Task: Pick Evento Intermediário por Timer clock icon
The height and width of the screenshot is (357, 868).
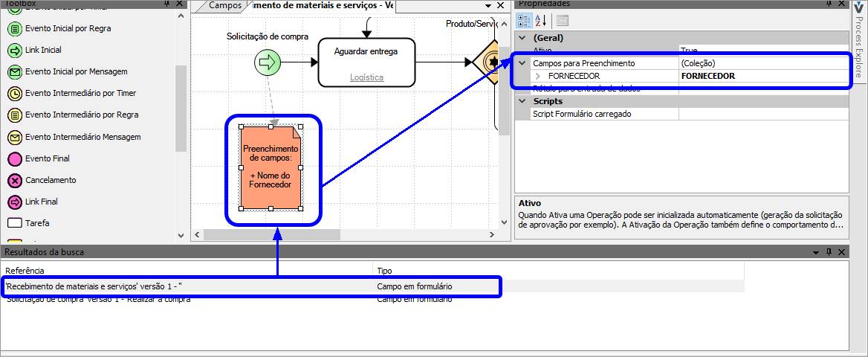Action: pos(14,94)
